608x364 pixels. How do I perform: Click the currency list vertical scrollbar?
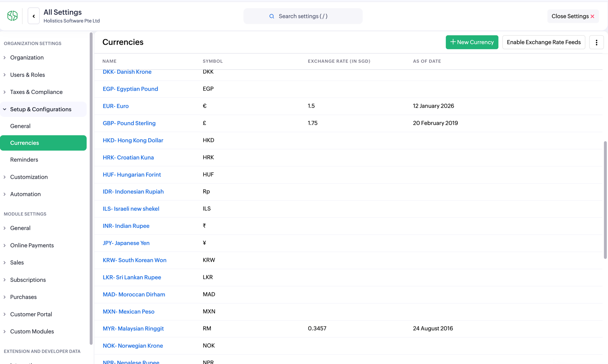605,200
